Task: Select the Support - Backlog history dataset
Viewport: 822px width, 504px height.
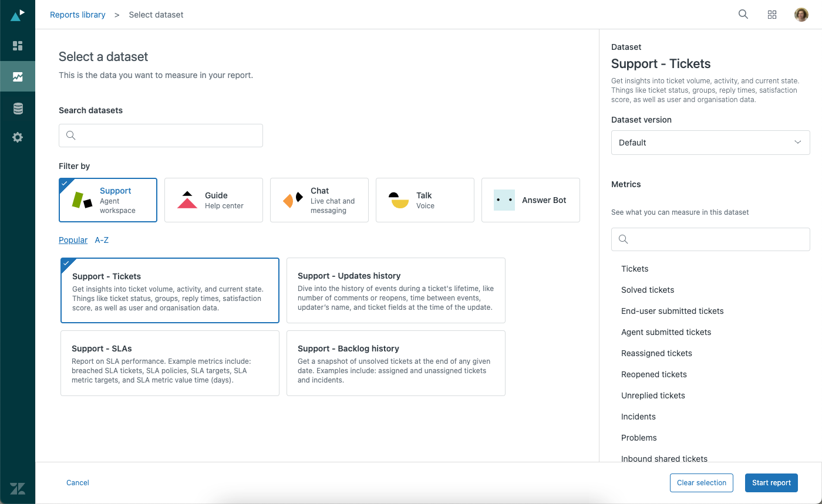Action: click(x=395, y=363)
